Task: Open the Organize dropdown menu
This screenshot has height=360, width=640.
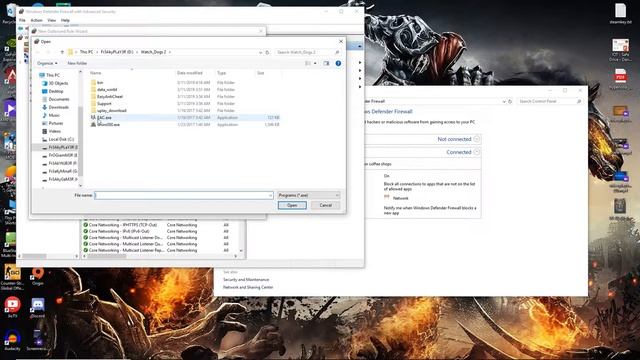Action: pyautogui.click(x=47, y=63)
